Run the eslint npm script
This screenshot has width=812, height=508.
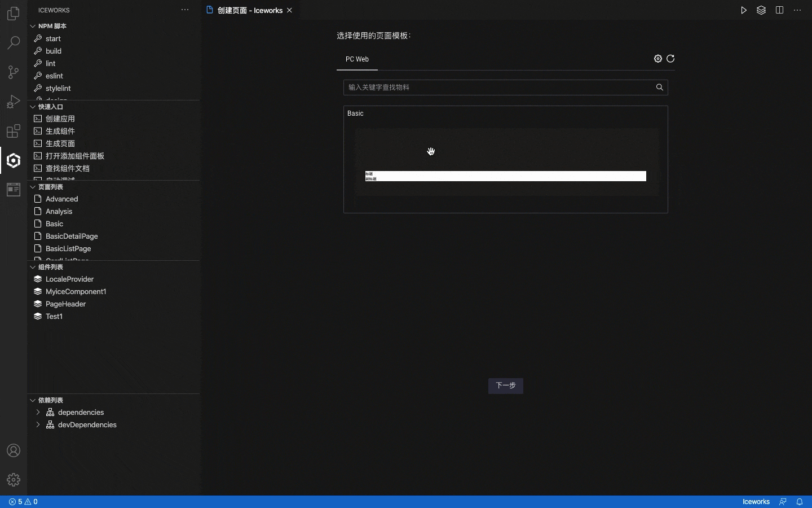[x=54, y=76]
